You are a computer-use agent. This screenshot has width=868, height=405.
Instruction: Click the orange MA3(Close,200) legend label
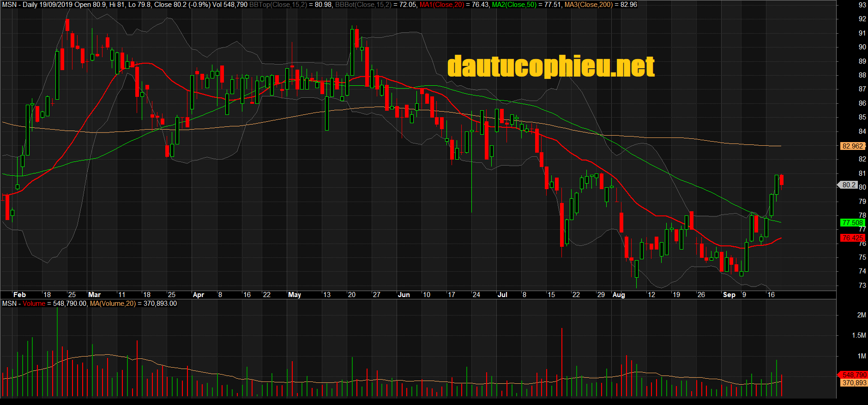589,5
